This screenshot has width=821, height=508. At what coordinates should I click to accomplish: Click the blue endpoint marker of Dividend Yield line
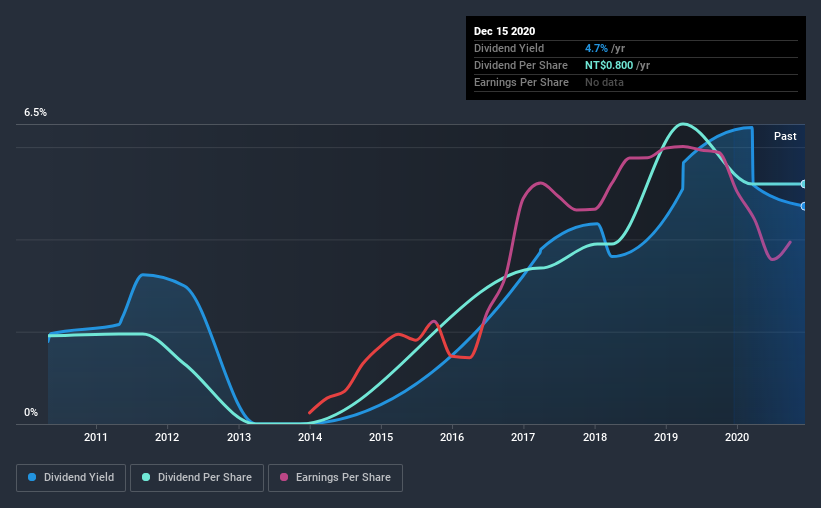pos(804,206)
